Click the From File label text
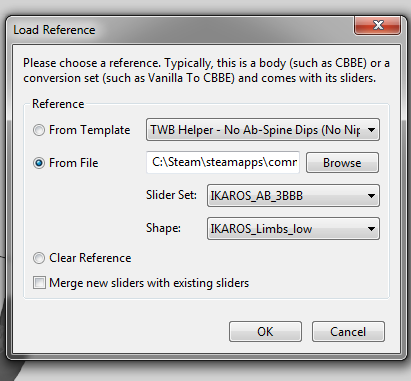The height and width of the screenshot is (381, 411). tap(74, 163)
